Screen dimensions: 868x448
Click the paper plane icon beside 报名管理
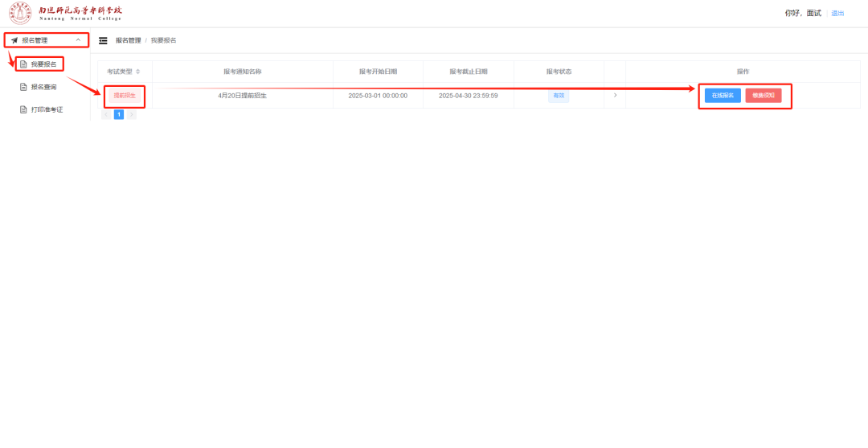tap(14, 40)
